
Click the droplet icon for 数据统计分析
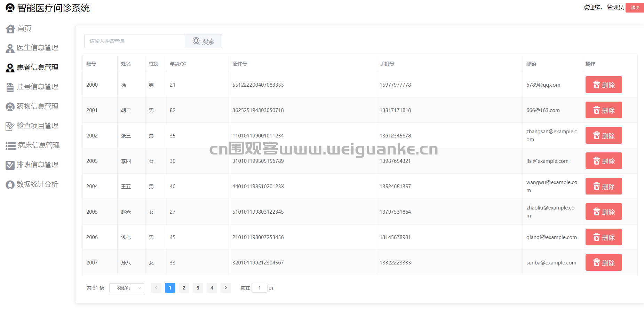(10, 185)
